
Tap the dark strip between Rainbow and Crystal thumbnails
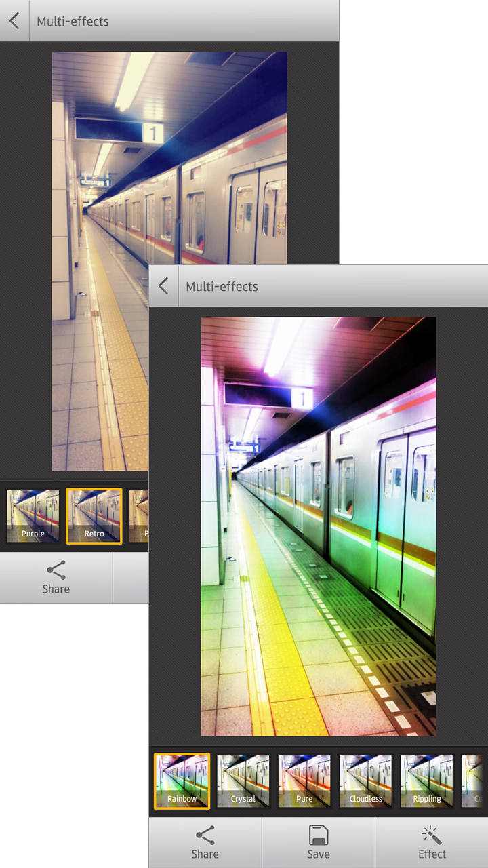[x=213, y=781]
